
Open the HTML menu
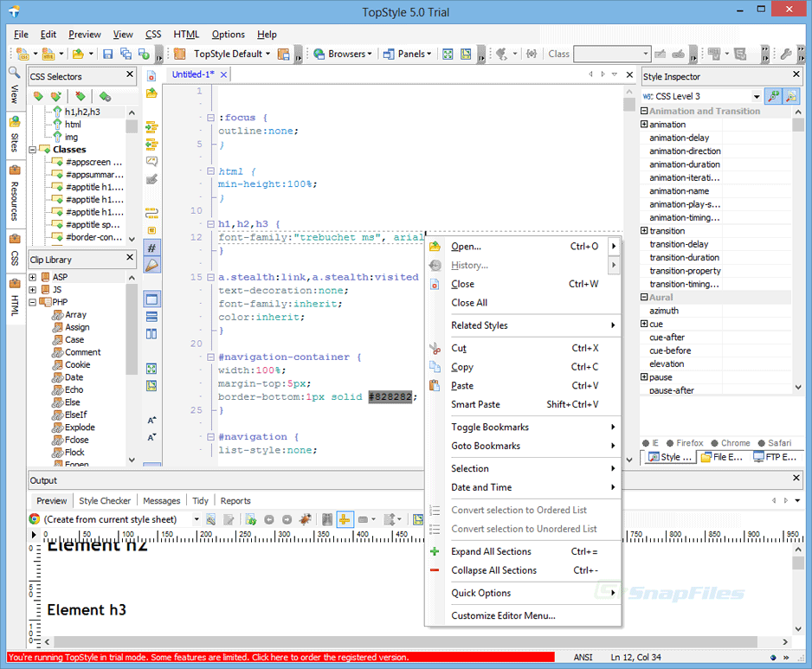pos(186,34)
